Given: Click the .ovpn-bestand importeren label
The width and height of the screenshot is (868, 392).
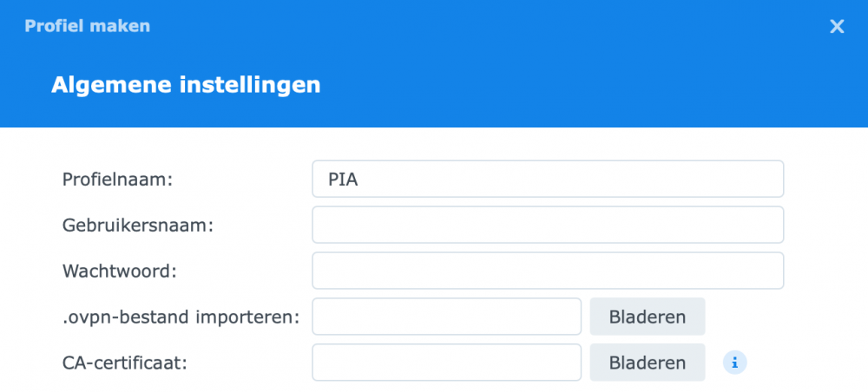Looking at the screenshot, I should (x=181, y=317).
